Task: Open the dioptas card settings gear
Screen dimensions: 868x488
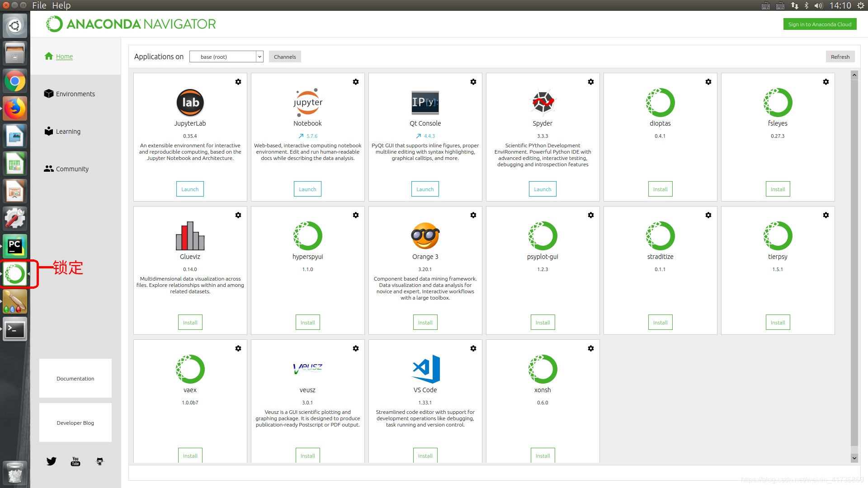Action: 708,82
